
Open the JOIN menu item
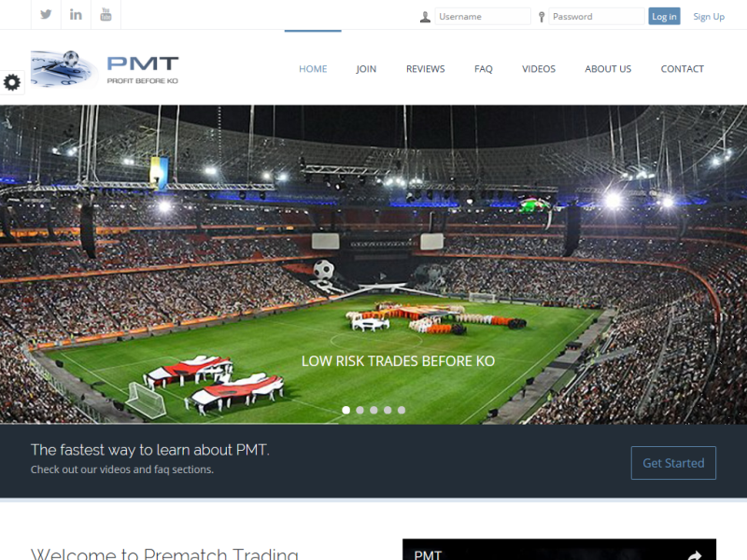(x=366, y=69)
